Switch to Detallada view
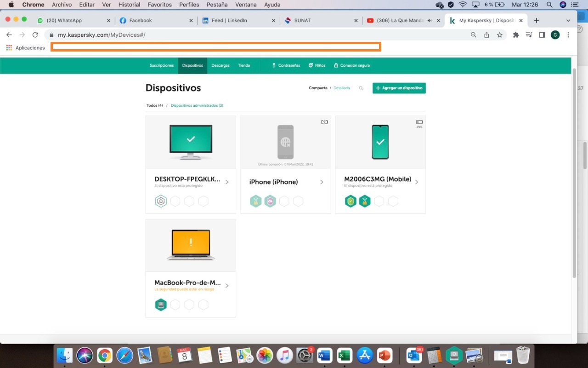The width and height of the screenshot is (588, 368). click(x=341, y=88)
